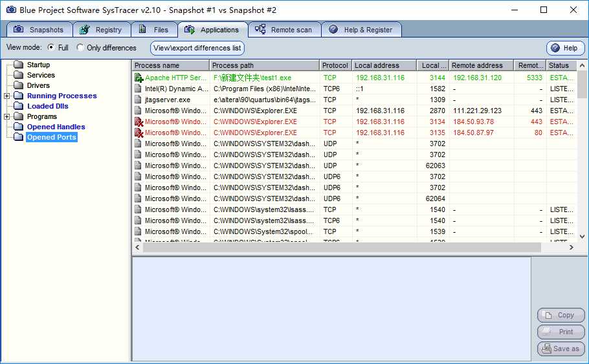Open the Help & Register tab
This screenshot has width=589, height=364.
(x=361, y=30)
